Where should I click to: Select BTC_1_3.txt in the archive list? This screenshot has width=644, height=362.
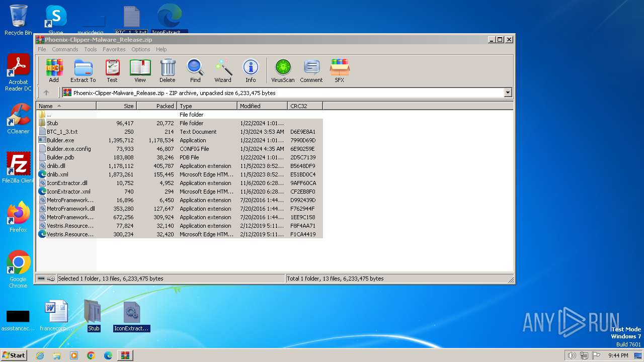180,132
